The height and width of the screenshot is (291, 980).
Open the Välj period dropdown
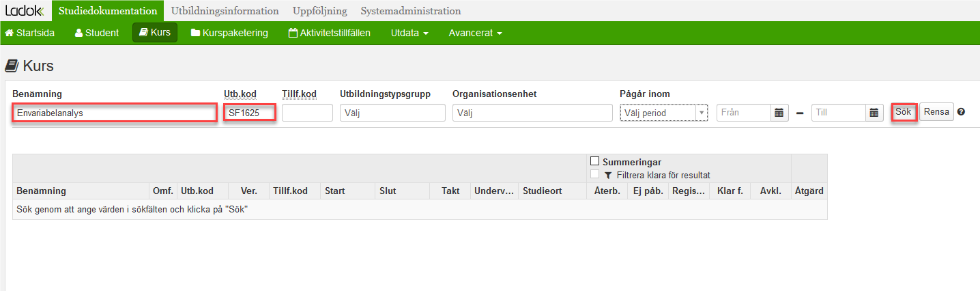(663, 113)
